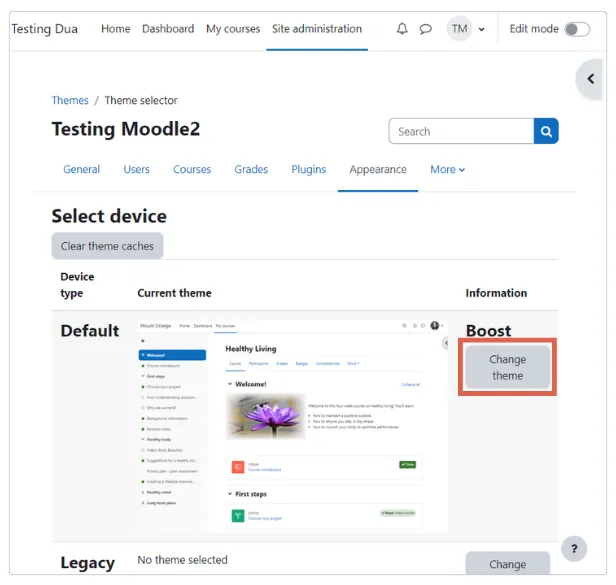The height and width of the screenshot is (585, 616).
Task: Expand the user menu arrow beside TM
Action: 481,29
